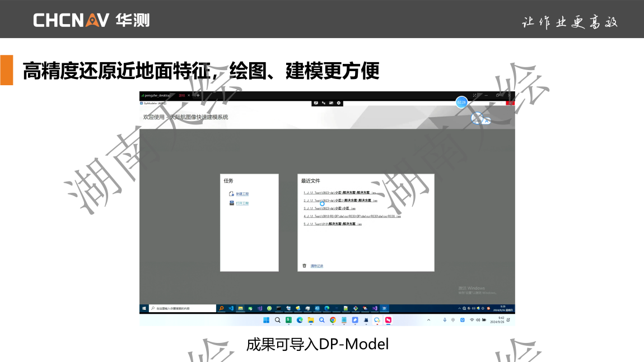This screenshot has height=362, width=644.
Task: Open recent file dalour-RS30.ias
Action: coord(353,216)
